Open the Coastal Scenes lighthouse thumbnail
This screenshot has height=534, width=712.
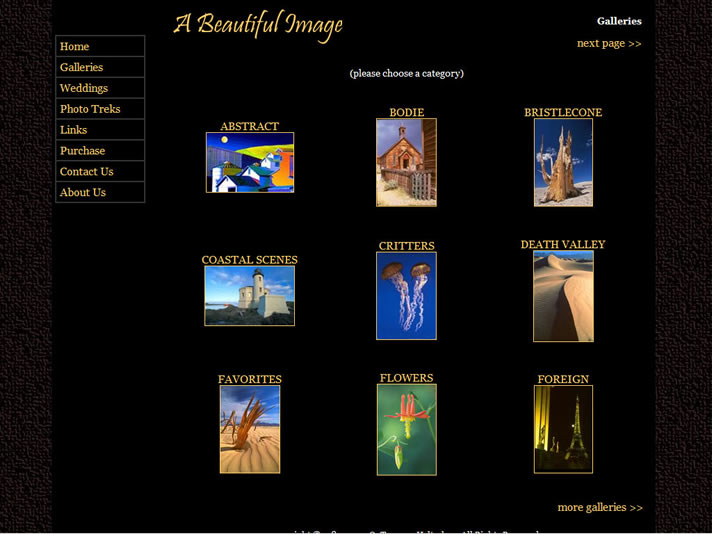(249, 296)
